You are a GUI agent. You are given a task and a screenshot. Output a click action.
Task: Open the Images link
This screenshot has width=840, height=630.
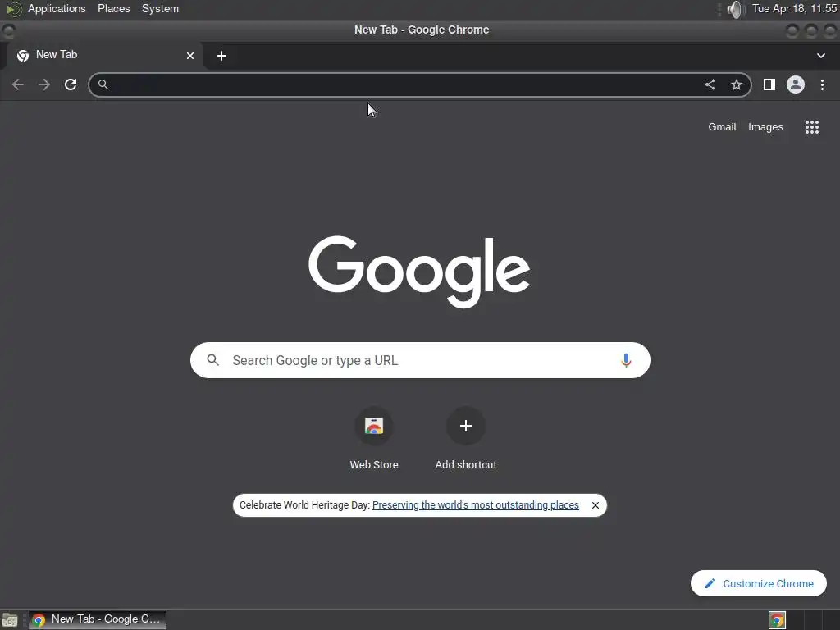point(765,127)
